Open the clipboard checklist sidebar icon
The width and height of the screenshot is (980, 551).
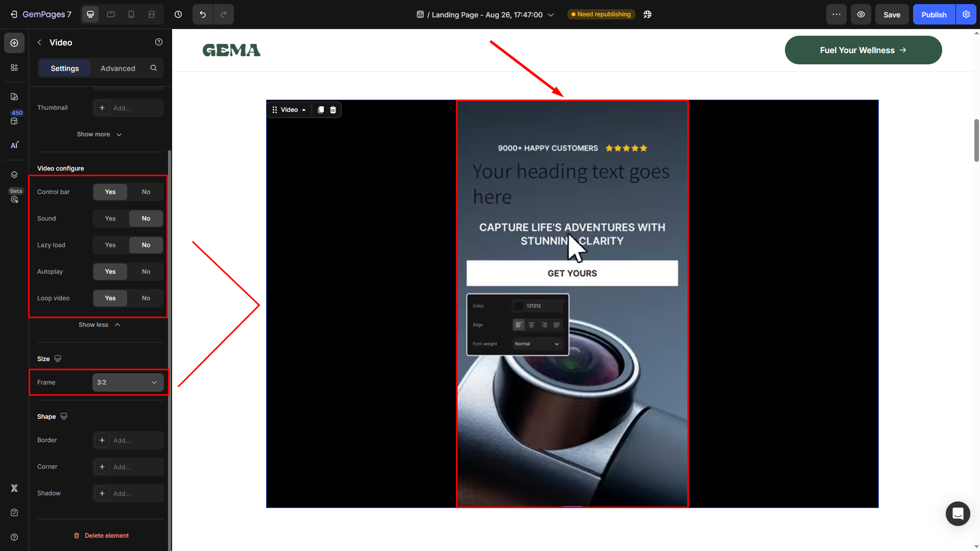pos(14,513)
